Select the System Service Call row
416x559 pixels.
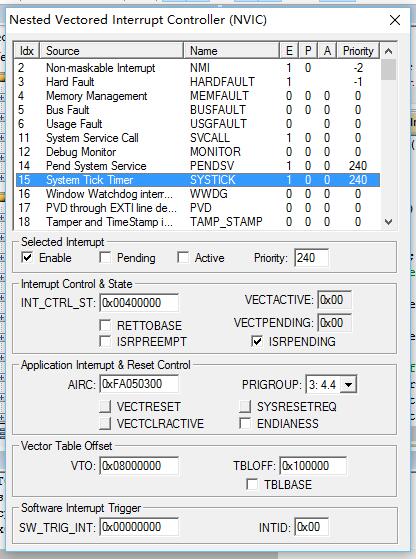tap(198, 138)
